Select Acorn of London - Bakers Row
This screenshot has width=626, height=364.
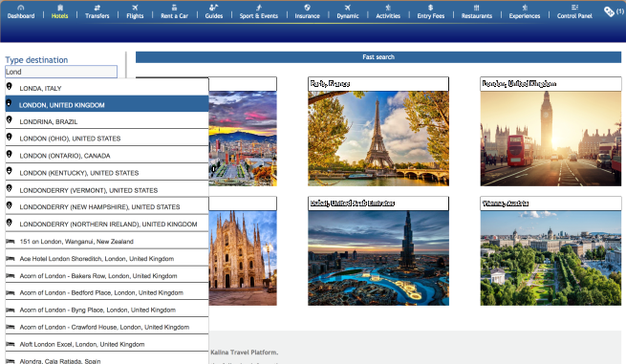pos(107,275)
